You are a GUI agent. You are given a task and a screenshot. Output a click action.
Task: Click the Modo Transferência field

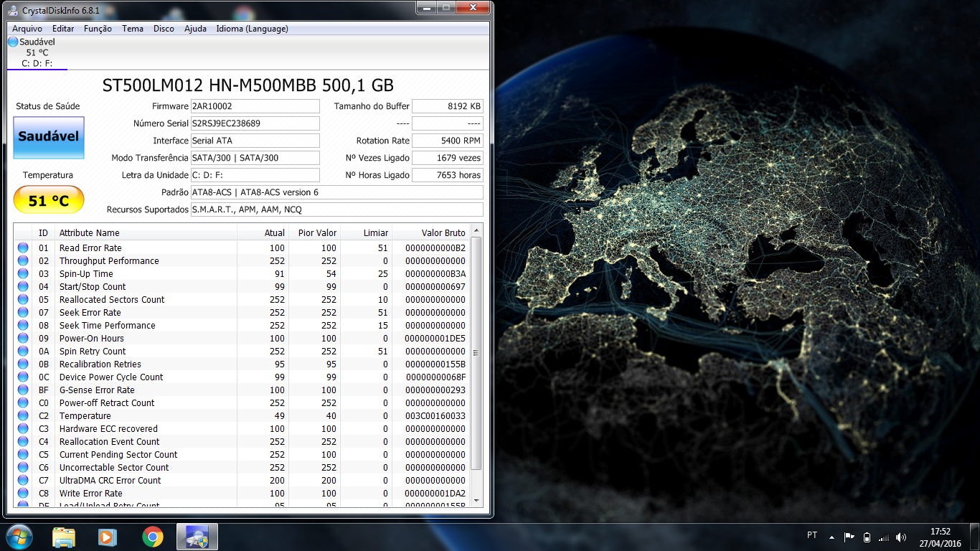tap(255, 158)
